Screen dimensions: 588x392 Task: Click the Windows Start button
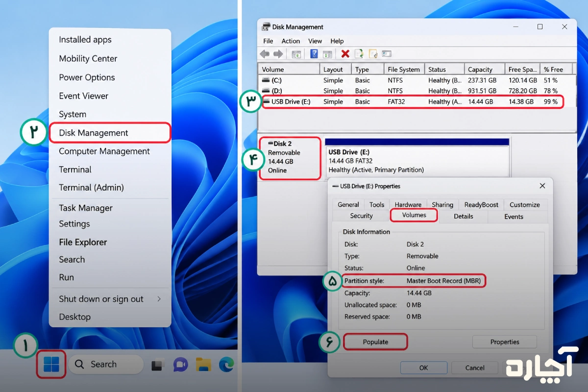pos(51,364)
